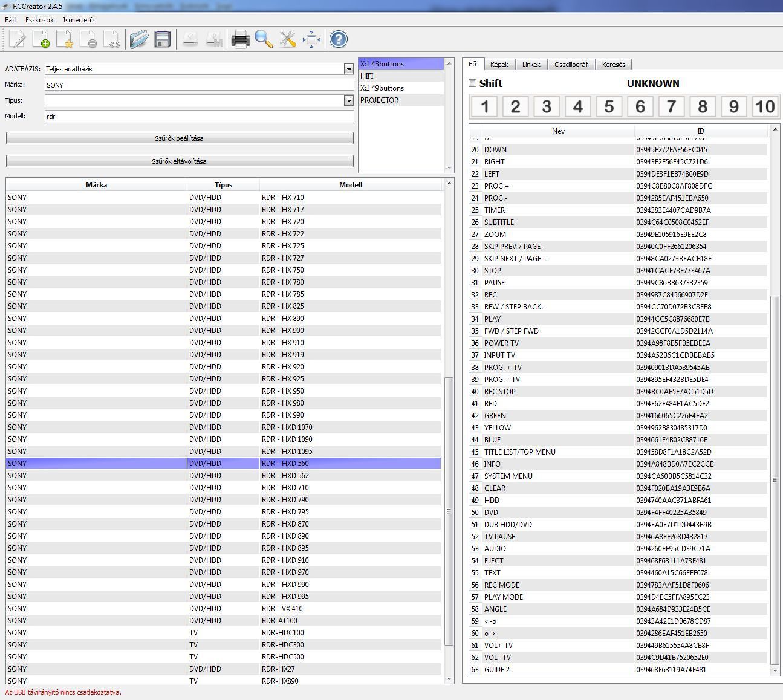
Task: Select the SUBTITLE key row
Action: tap(619, 222)
